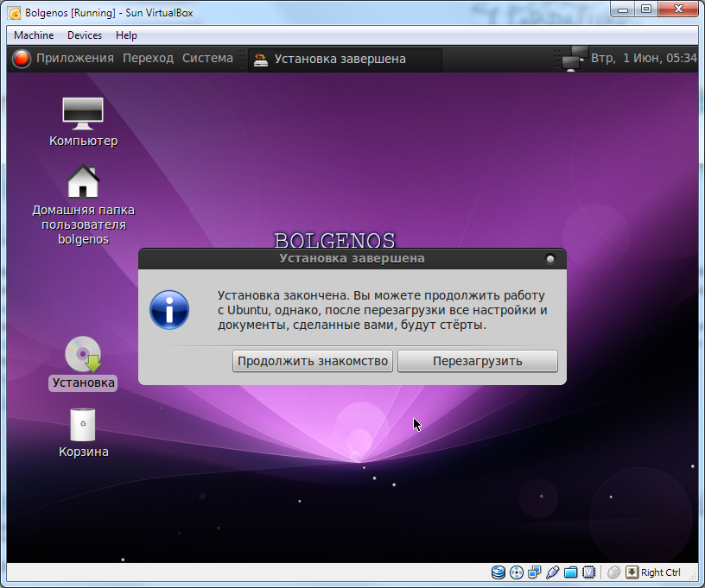Click the dialog message text about Ubuntu
Screen dimensions: 705x588
[x=382, y=310]
